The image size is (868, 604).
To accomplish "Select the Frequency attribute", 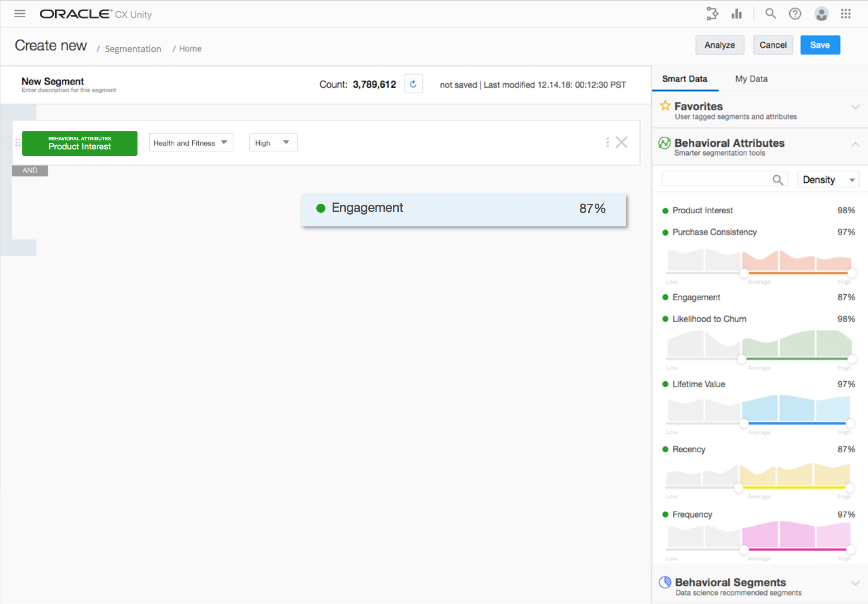I will tap(758, 515).
